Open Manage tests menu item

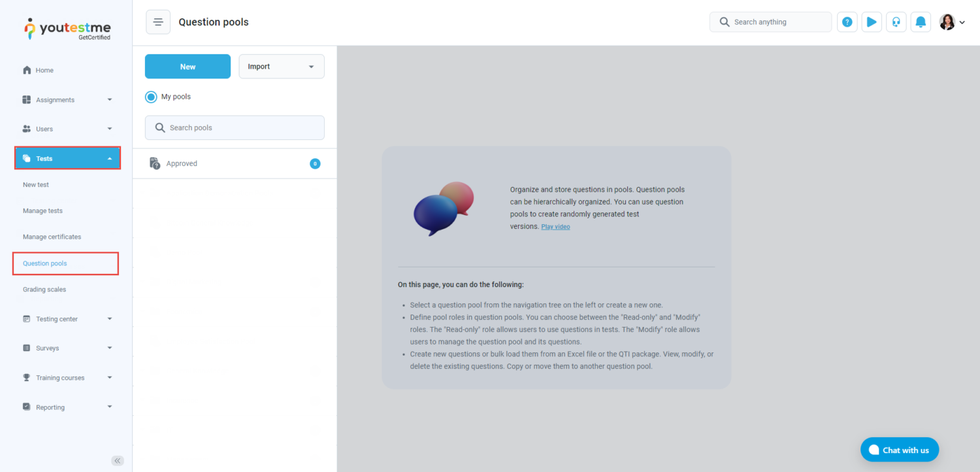point(42,211)
